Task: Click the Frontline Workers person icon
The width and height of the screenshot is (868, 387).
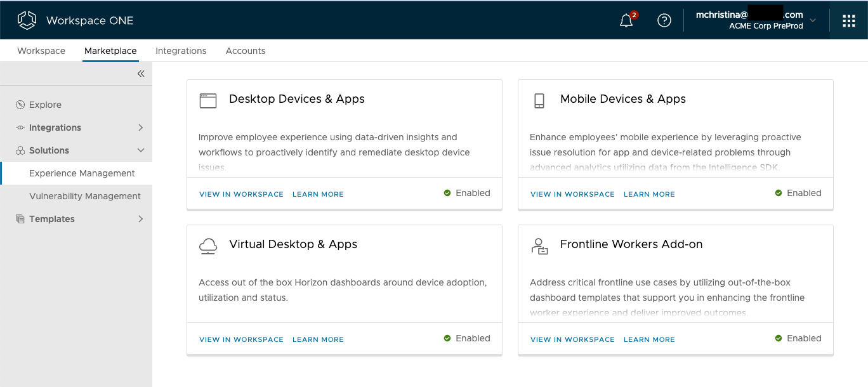Action: tap(539, 246)
